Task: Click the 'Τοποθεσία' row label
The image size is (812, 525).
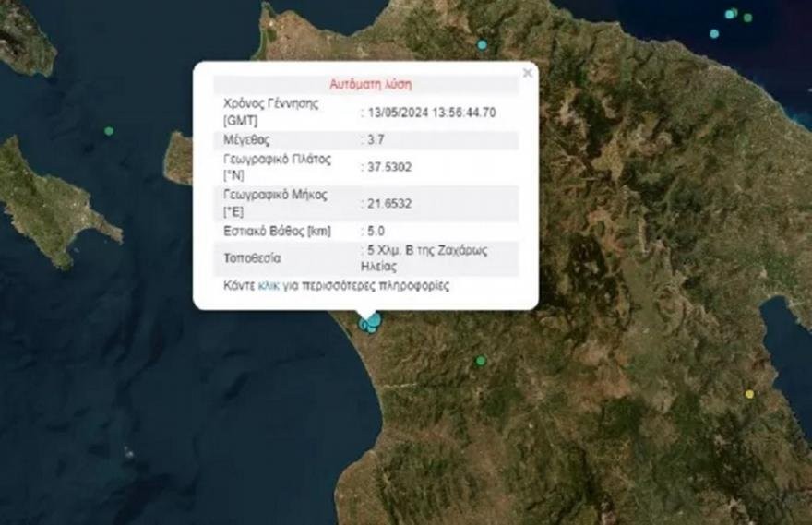Action: (x=252, y=258)
